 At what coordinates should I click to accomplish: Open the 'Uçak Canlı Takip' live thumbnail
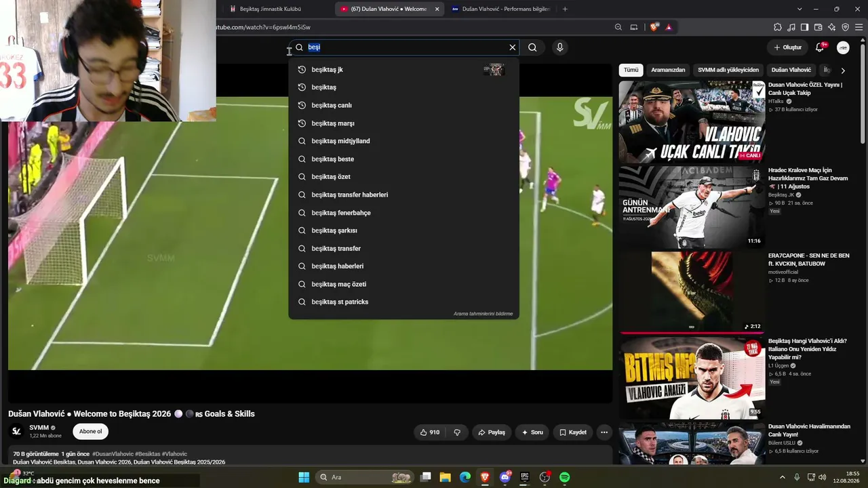[x=692, y=122]
